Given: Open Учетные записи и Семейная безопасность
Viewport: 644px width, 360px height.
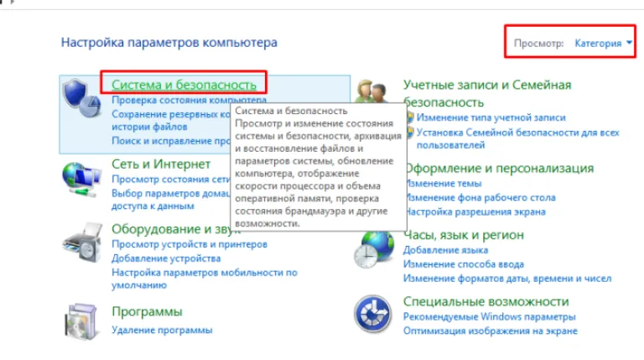Looking at the screenshot, I should point(487,93).
